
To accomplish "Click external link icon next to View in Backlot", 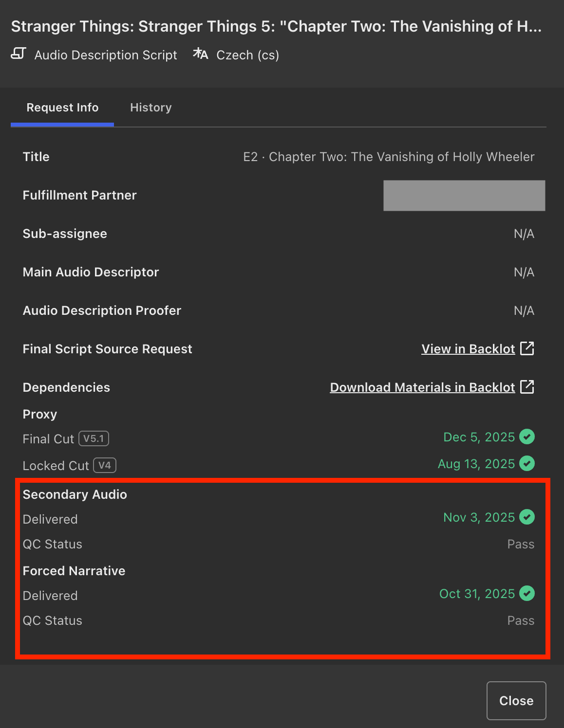I will click(527, 348).
